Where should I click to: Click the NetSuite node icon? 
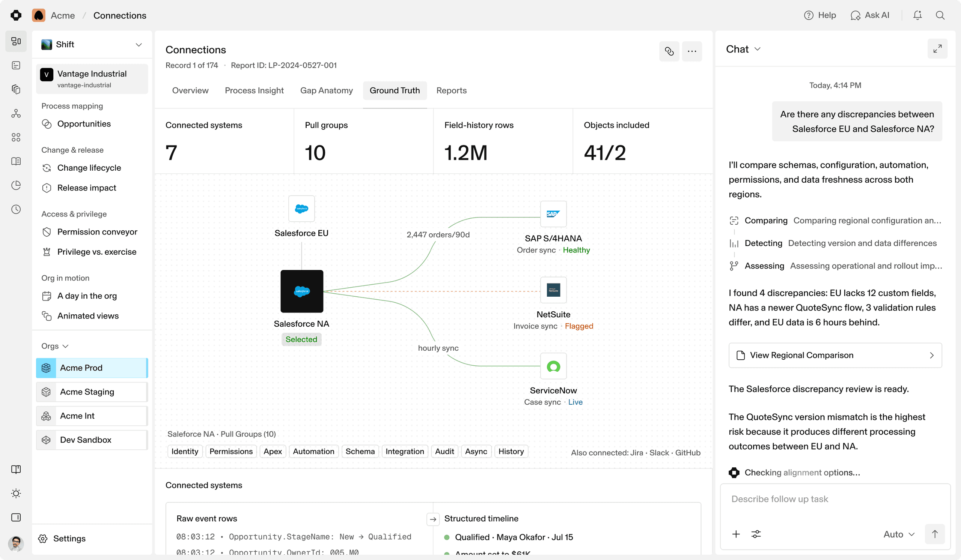click(x=553, y=290)
